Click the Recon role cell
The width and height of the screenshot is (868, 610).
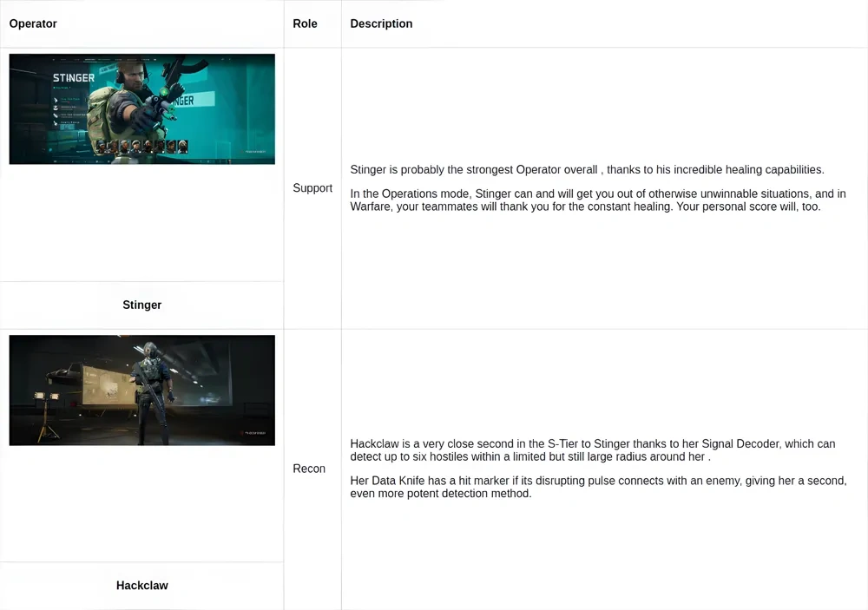coord(309,469)
